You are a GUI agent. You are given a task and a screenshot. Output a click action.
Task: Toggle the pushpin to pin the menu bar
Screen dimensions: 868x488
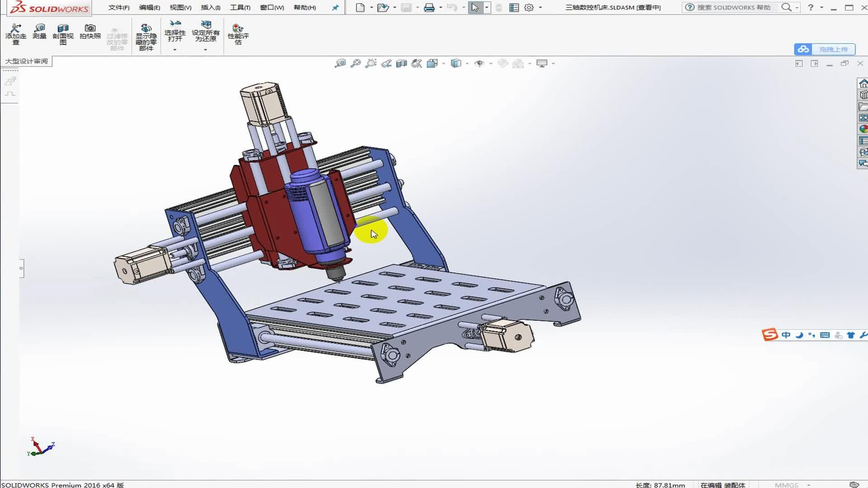(335, 8)
